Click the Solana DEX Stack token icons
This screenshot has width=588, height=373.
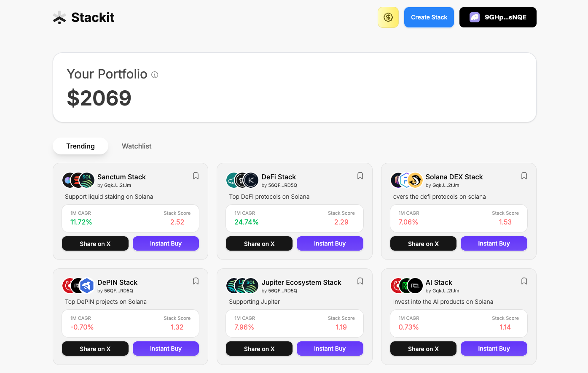tap(407, 180)
